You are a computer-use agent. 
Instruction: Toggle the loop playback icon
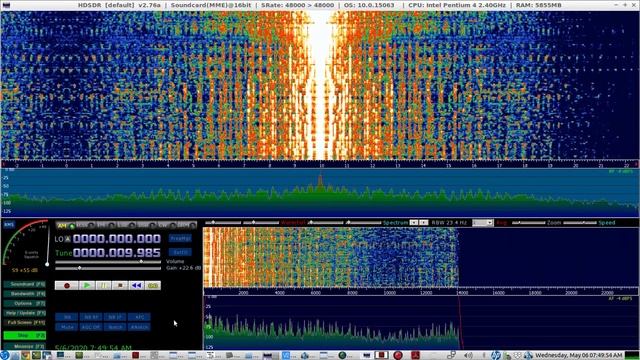pos(153,285)
